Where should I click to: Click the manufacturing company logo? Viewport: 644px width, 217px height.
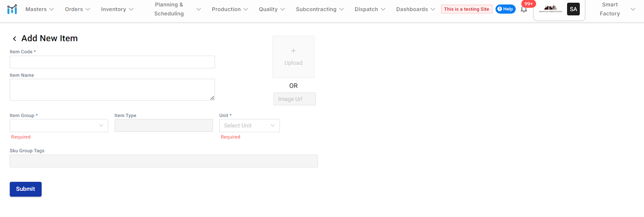pos(550,9)
